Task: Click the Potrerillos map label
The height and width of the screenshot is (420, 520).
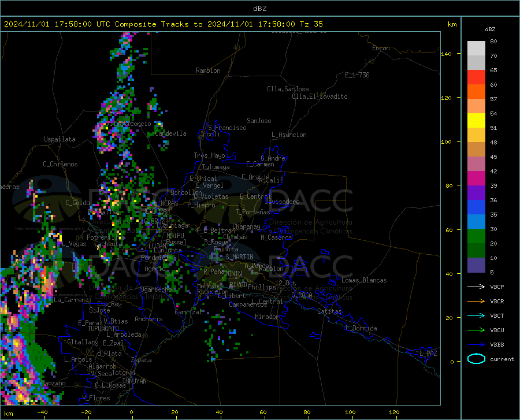Action: (x=106, y=237)
